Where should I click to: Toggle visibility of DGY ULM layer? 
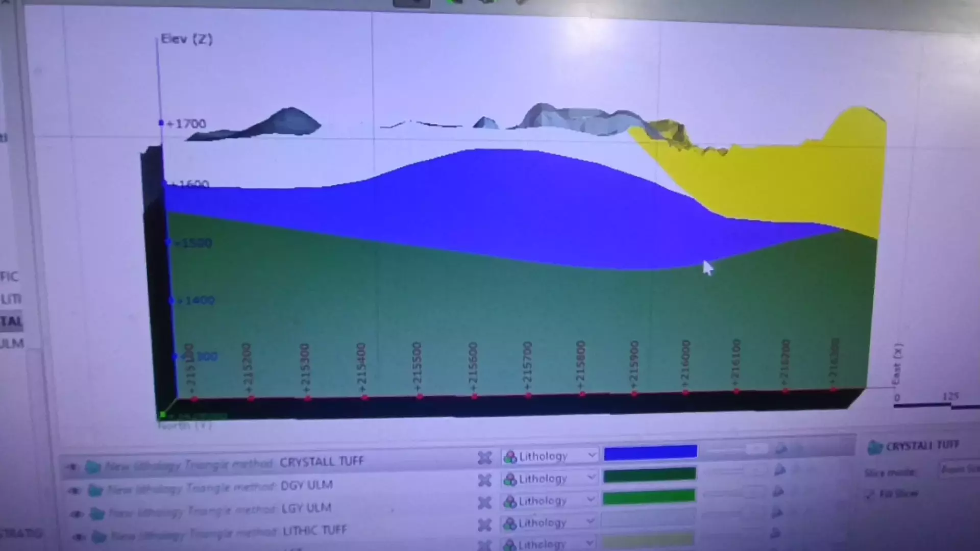tap(75, 491)
